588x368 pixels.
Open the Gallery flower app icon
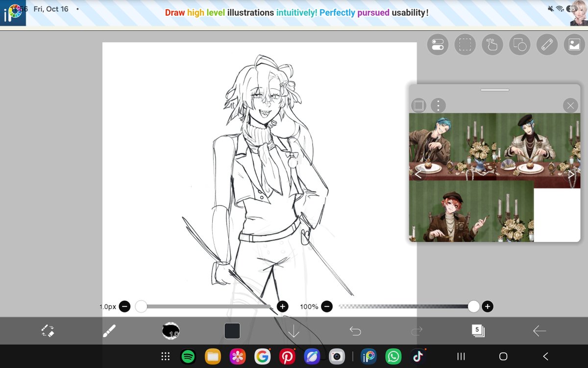pyautogui.click(x=238, y=357)
